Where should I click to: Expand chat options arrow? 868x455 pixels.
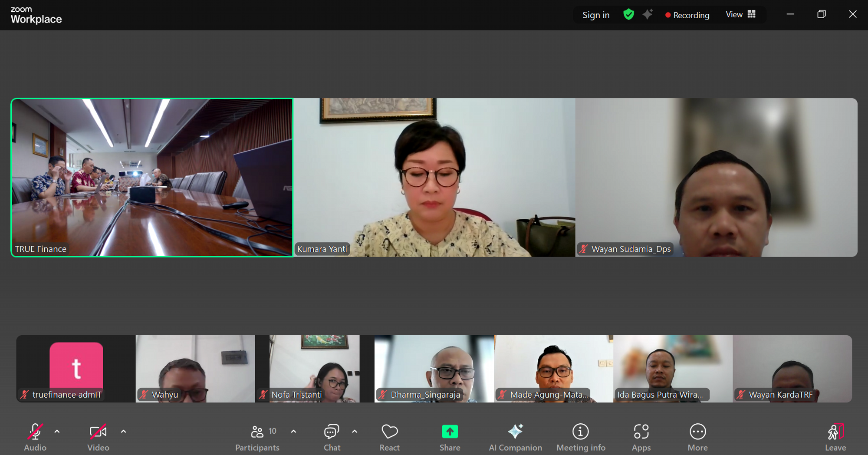(355, 432)
